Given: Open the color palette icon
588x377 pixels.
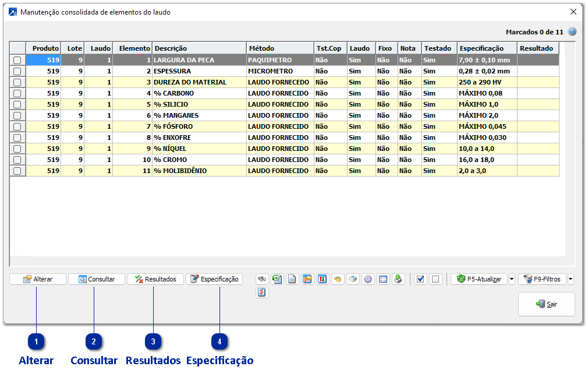Looking at the screenshot, I should (x=338, y=279).
